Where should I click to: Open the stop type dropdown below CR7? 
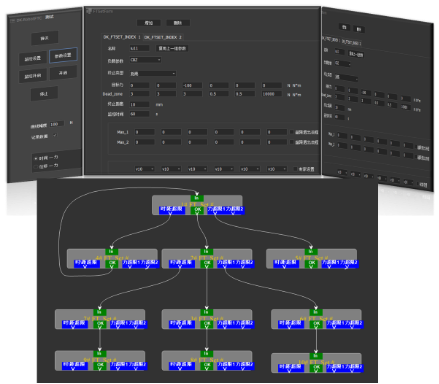153,73
